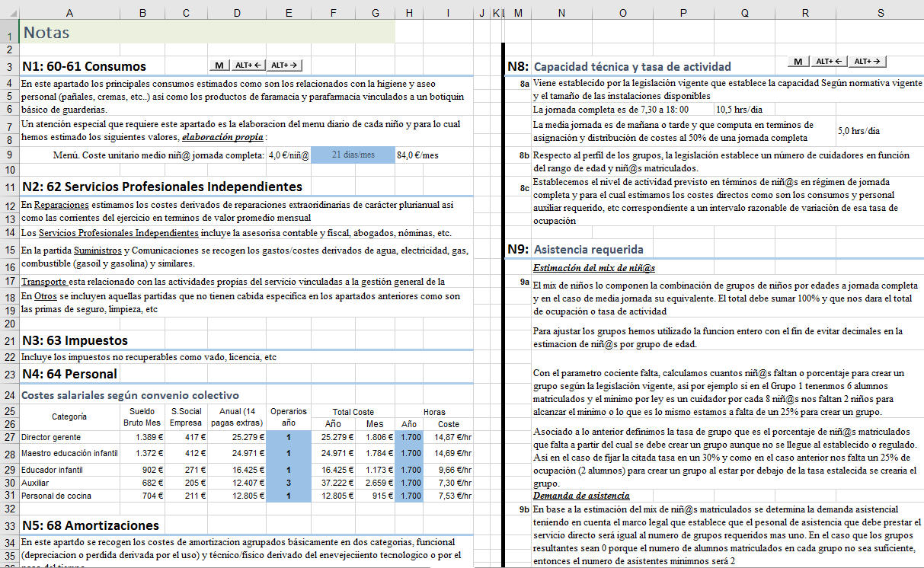924x568 pixels.
Task: Select column S header
Action: click(880, 13)
